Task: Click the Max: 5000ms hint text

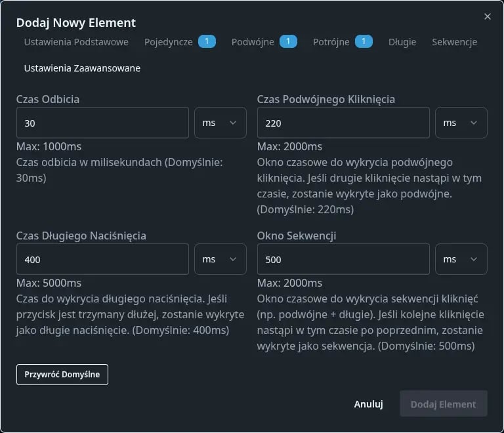Action: [x=49, y=283]
